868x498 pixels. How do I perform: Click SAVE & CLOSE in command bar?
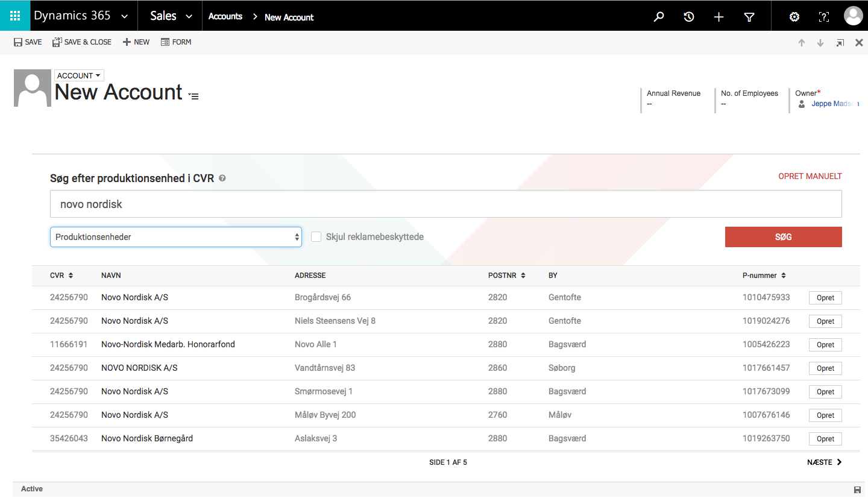(x=82, y=42)
